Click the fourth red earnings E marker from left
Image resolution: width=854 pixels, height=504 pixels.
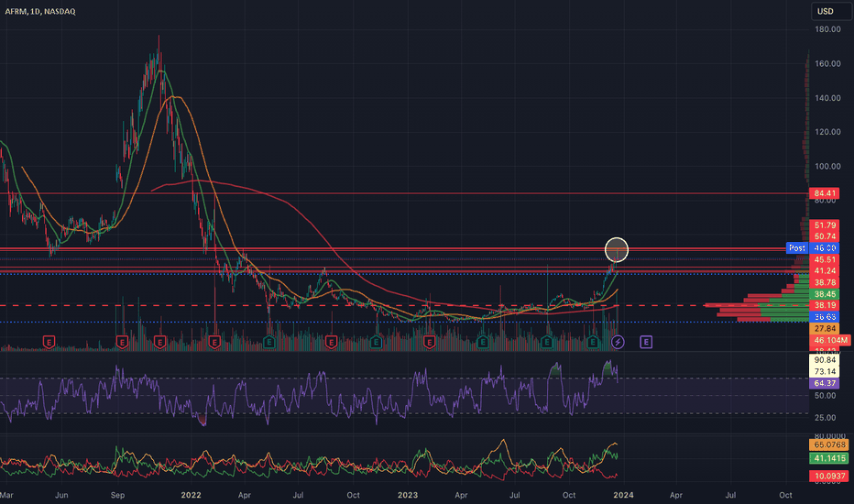[x=214, y=342]
